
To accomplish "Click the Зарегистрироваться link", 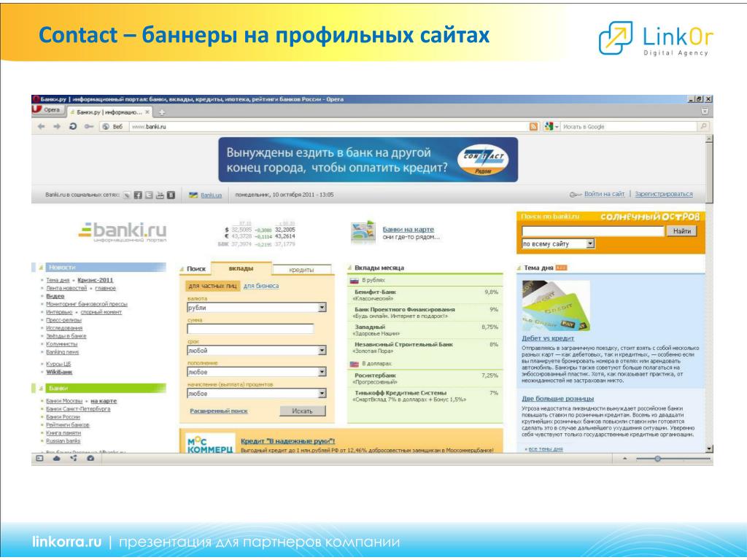I will [x=664, y=194].
